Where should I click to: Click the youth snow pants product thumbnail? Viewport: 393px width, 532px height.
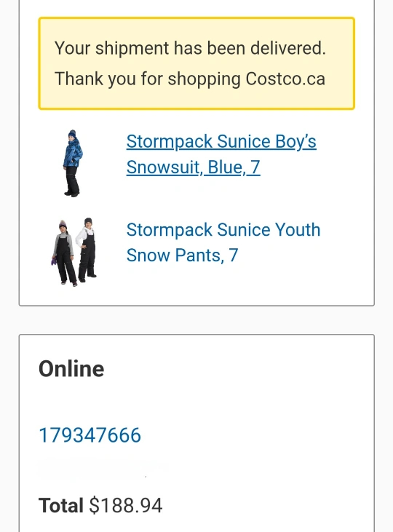tap(74, 252)
